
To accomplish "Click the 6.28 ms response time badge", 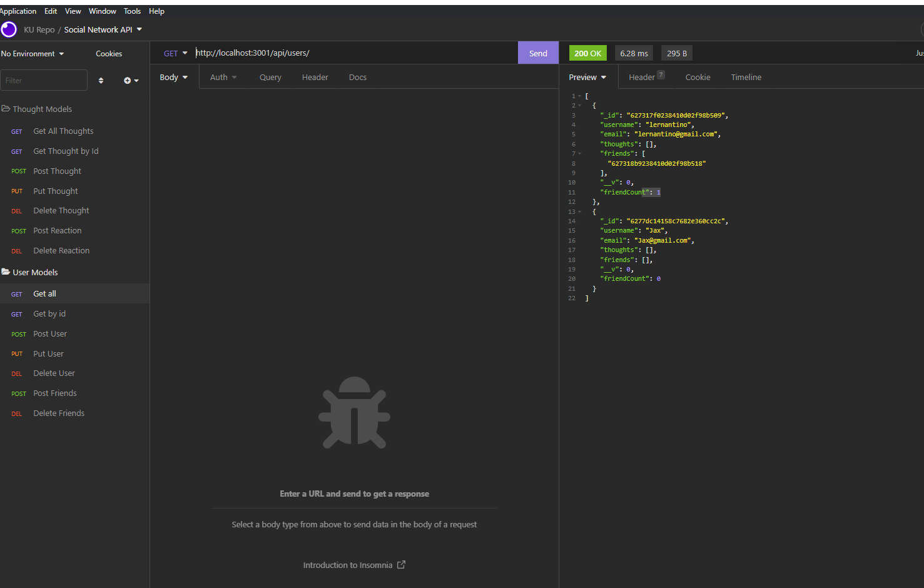I will [x=634, y=53].
